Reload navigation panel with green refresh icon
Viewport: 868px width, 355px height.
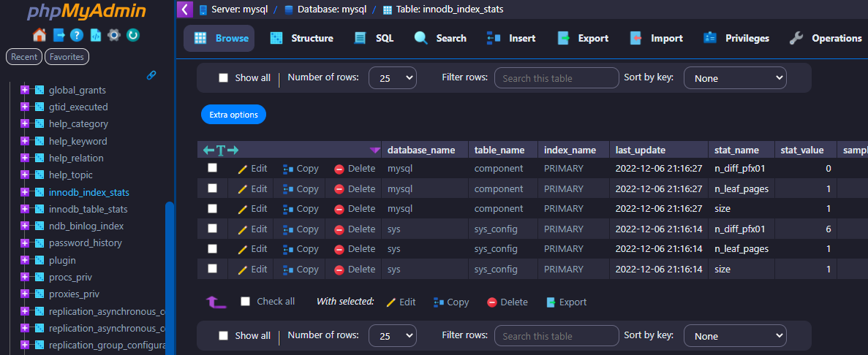(133, 35)
